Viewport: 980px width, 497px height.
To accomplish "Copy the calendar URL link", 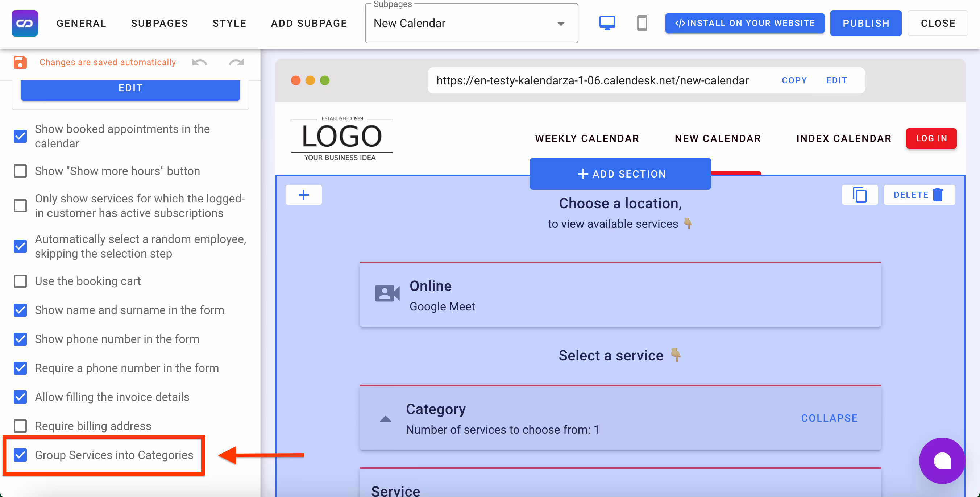I will [794, 80].
